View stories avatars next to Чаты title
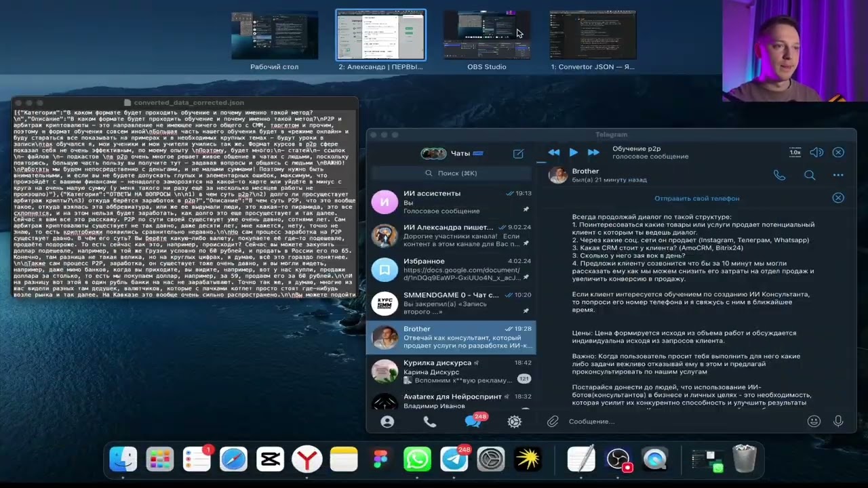 (x=433, y=154)
